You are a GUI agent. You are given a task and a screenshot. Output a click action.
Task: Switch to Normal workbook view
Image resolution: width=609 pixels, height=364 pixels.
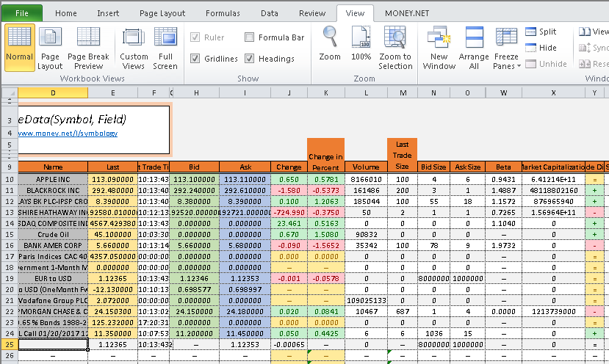19,48
